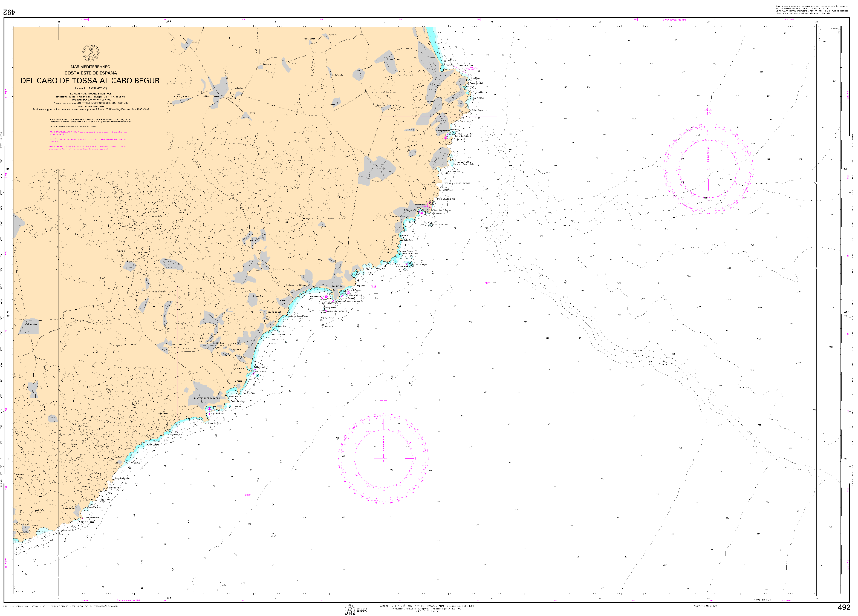This screenshot has width=858, height=616.
Task: Click the magenta inset chart label 4923
Action: pos(373,287)
